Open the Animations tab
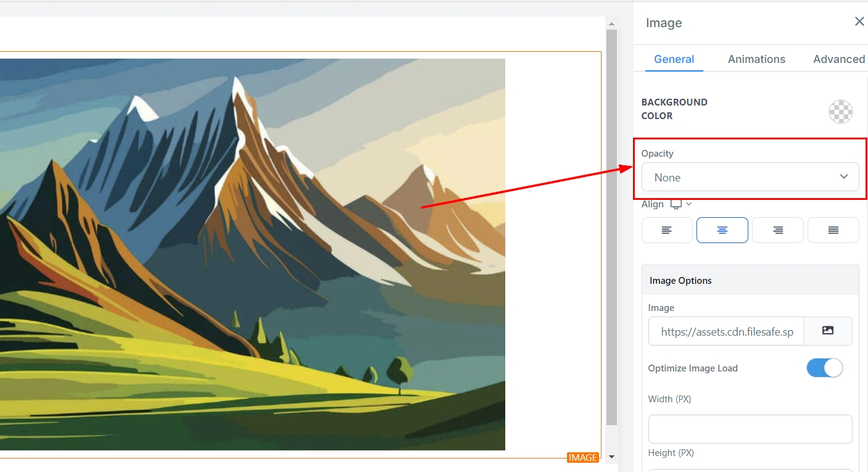 [x=756, y=59]
